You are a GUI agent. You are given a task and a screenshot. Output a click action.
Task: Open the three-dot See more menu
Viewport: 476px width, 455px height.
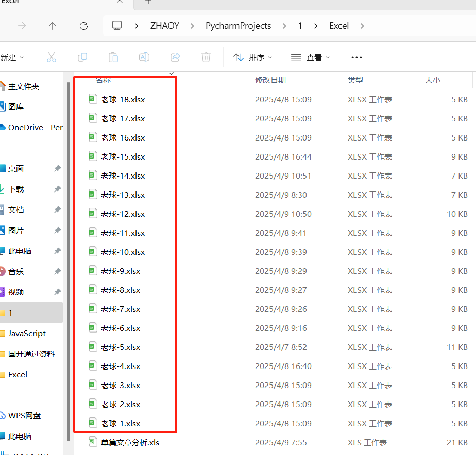(356, 57)
